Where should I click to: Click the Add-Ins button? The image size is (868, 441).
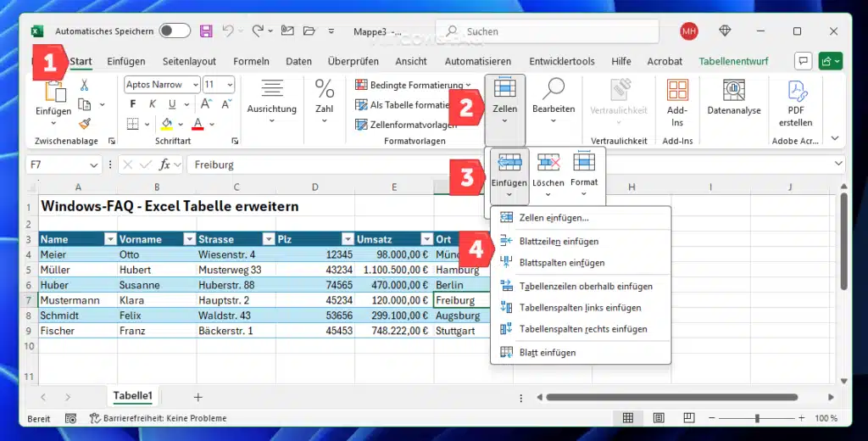pos(677,103)
